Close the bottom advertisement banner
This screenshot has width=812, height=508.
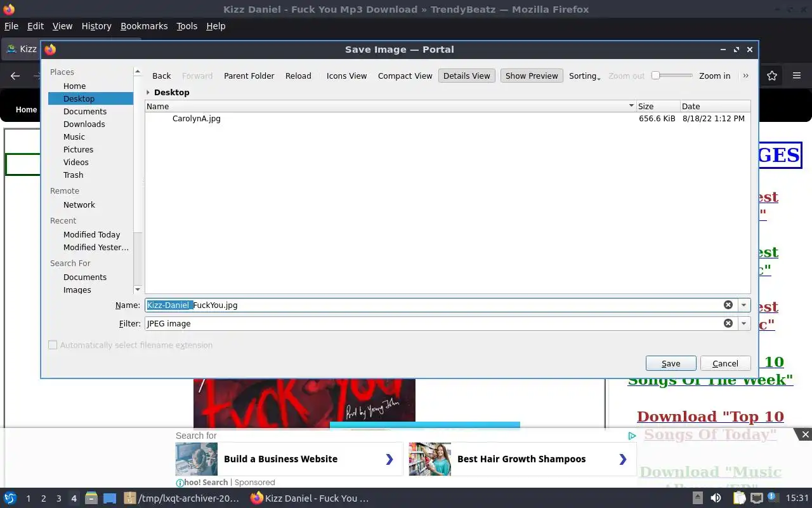pyautogui.click(x=805, y=434)
